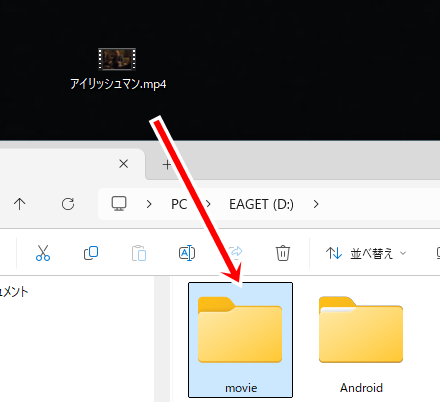Select PC in the address breadcrumb
The height and width of the screenshot is (402, 440).
(179, 204)
